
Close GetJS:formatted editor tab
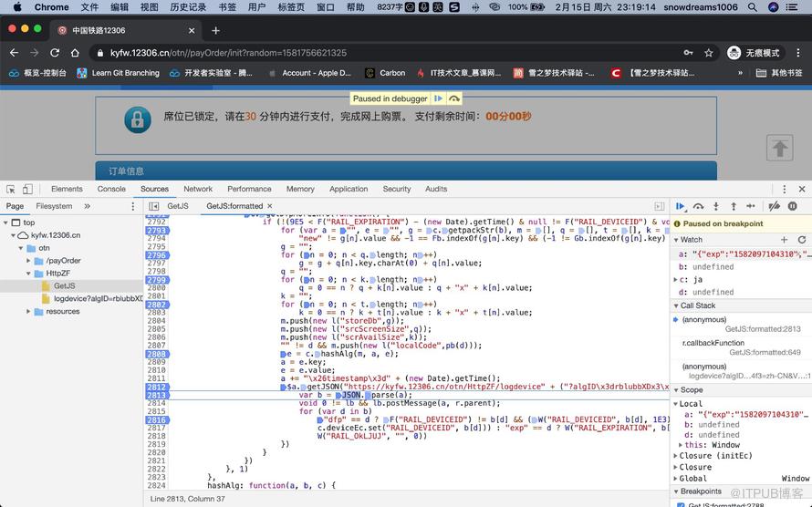[x=270, y=206]
